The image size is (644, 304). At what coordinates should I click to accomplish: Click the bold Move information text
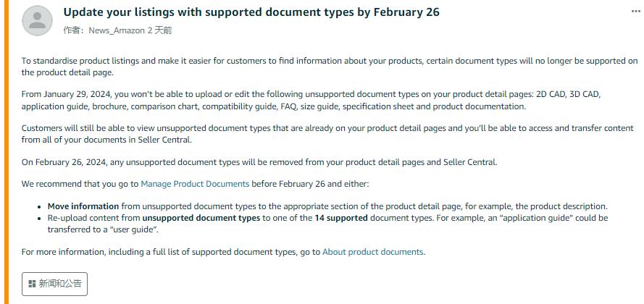pos(83,206)
